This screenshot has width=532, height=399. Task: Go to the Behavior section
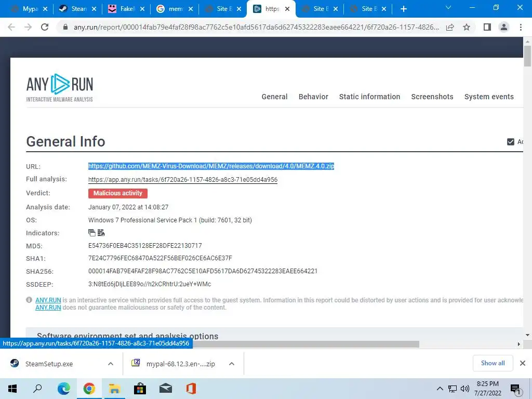tap(313, 97)
